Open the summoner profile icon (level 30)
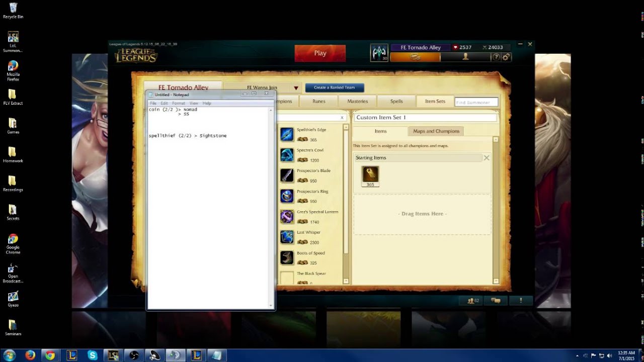Image resolution: width=644 pixels, height=362 pixels. pyautogui.click(x=379, y=53)
